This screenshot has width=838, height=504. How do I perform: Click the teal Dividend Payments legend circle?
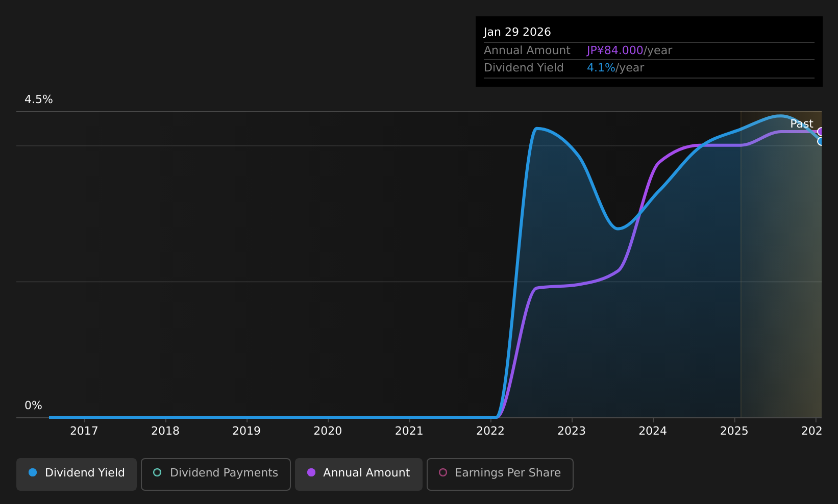click(x=157, y=472)
